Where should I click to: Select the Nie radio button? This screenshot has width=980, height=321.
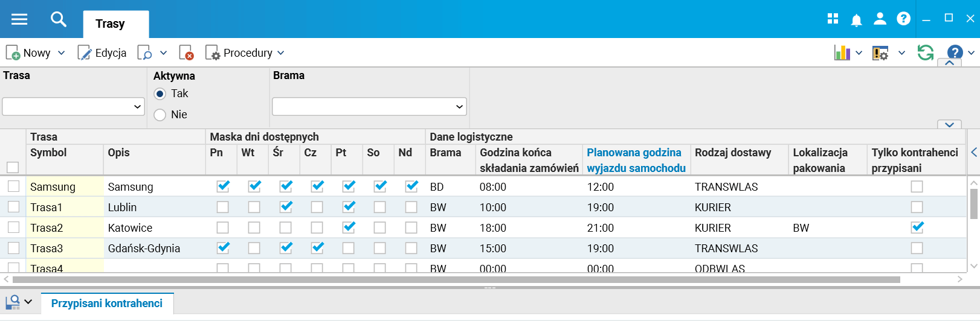(160, 115)
